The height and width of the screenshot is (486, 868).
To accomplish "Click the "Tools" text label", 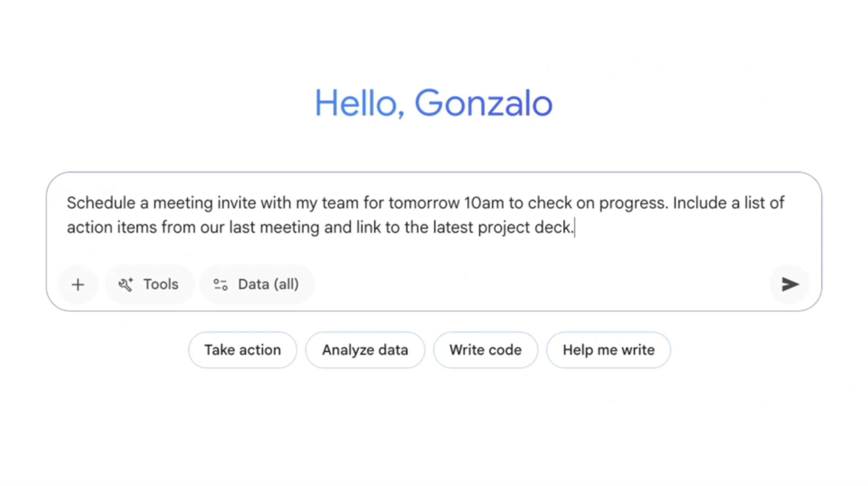I will click(161, 285).
